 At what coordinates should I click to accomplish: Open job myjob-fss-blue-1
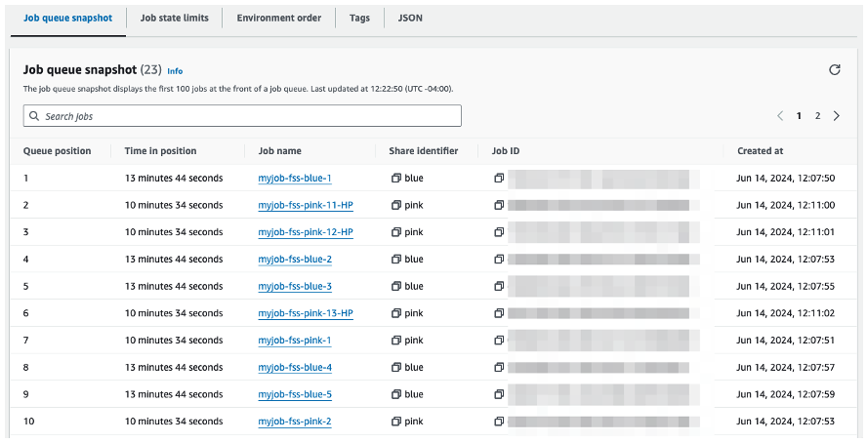click(x=295, y=179)
